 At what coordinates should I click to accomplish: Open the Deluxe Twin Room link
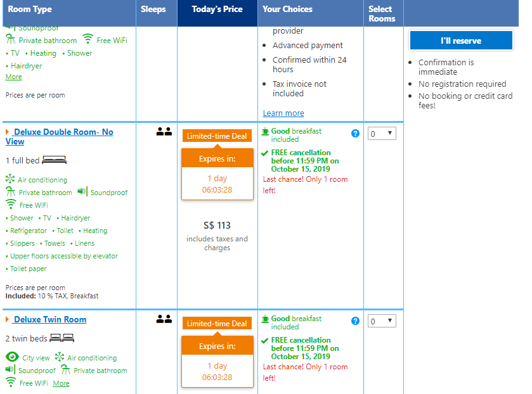tap(50, 320)
